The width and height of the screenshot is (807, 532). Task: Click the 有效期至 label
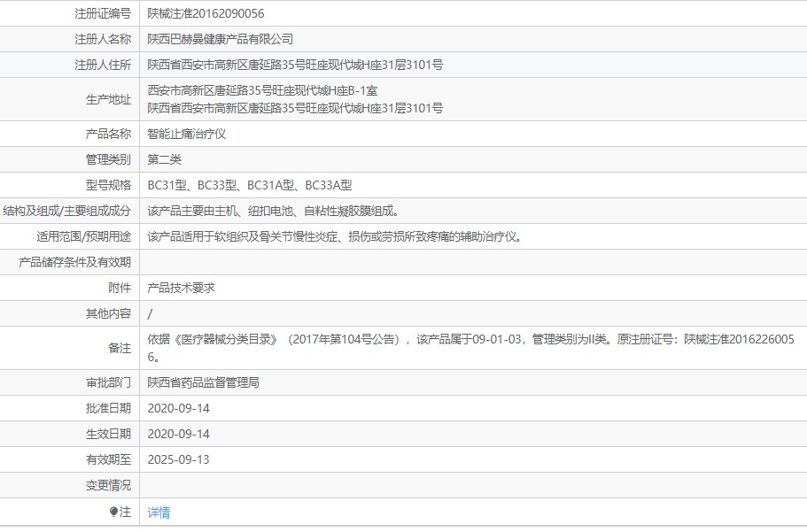point(109,460)
